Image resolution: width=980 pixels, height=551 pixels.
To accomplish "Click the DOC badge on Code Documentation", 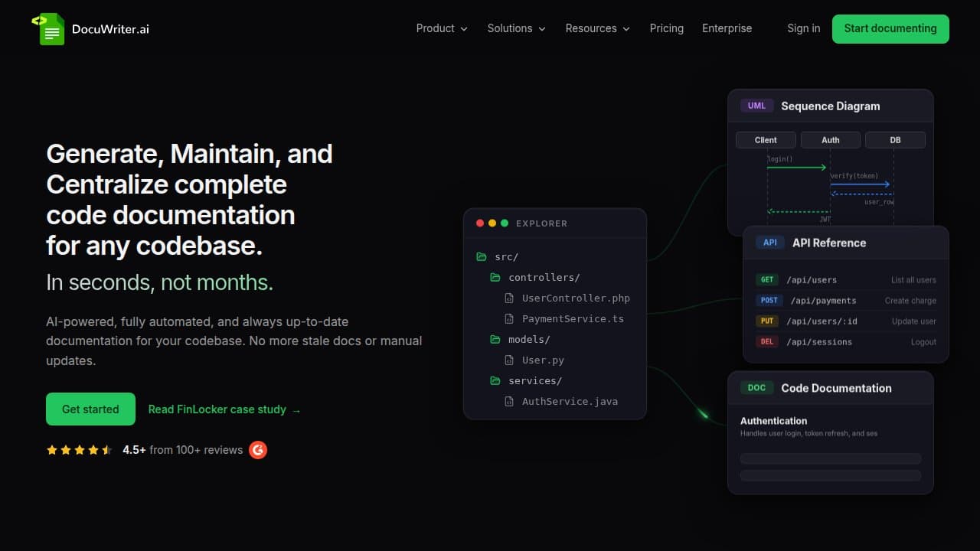I will [x=756, y=388].
